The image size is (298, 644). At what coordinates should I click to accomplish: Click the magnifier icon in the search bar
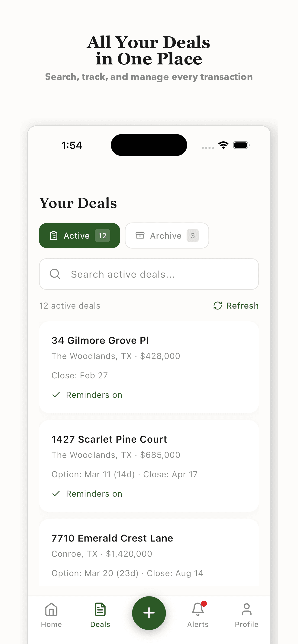(55, 274)
